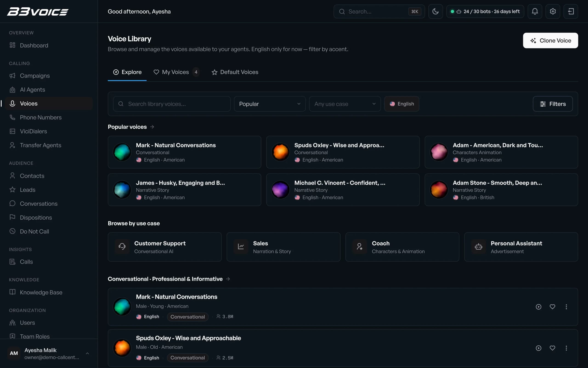Open Conversations in the sidebar
Image resolution: width=588 pixels, height=368 pixels.
(49, 204)
